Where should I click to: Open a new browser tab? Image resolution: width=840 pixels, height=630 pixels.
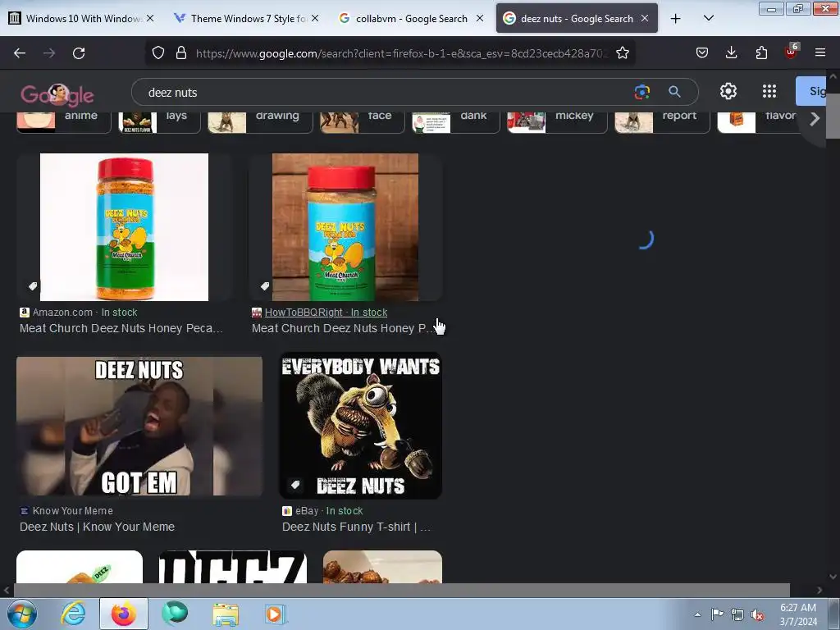[x=676, y=19]
